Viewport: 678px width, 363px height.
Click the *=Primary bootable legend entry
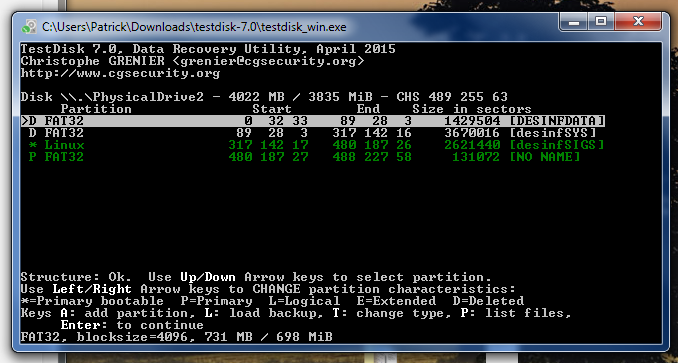92,301
